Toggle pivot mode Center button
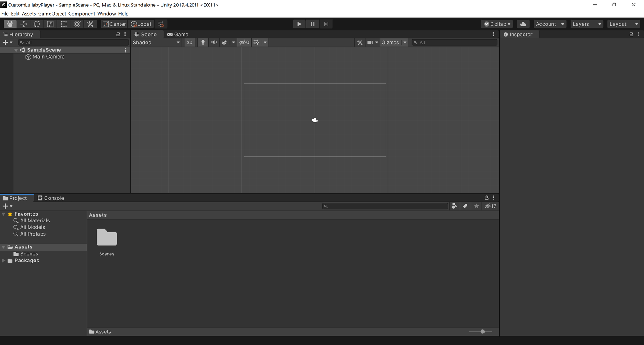 (x=114, y=24)
